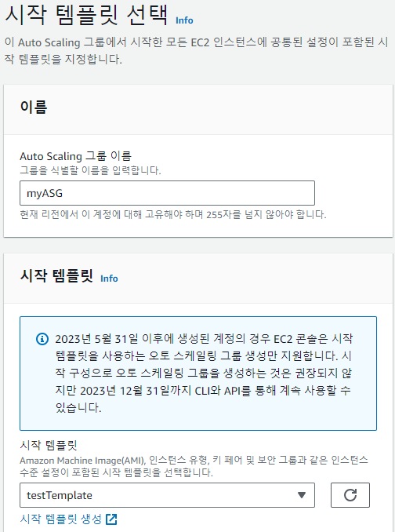Click the page description about EC2 인스턴스

click(x=196, y=50)
